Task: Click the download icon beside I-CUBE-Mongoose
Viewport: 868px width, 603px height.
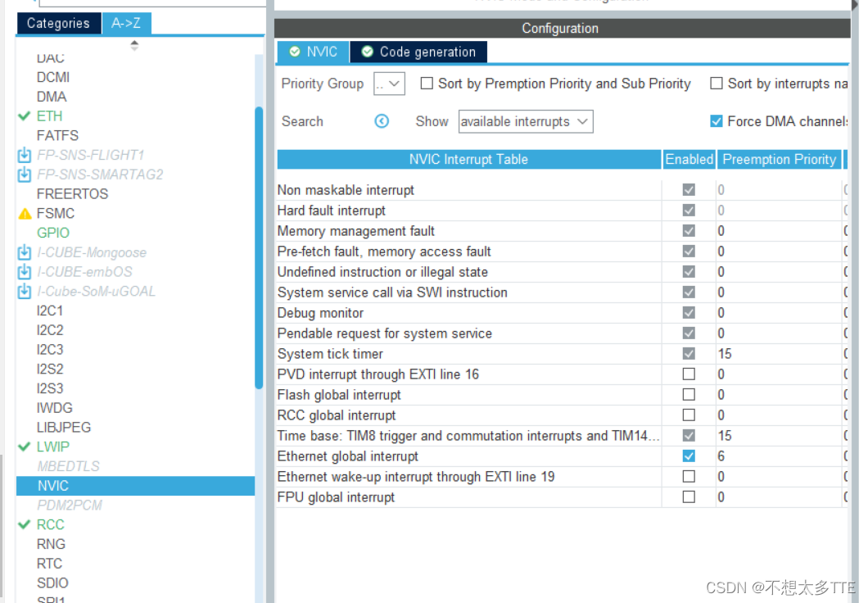Action: [x=24, y=252]
